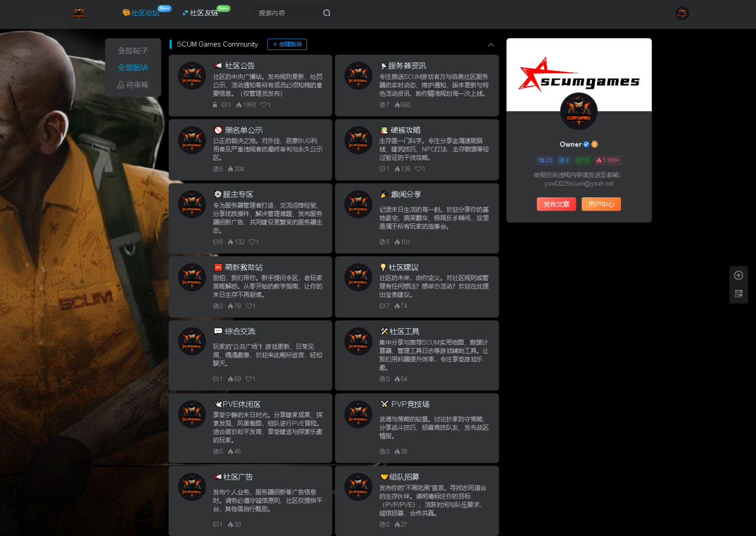This screenshot has width=756, height=536.
Task: Click the like heart under 硬核攻略
Action: pyautogui.click(x=418, y=169)
